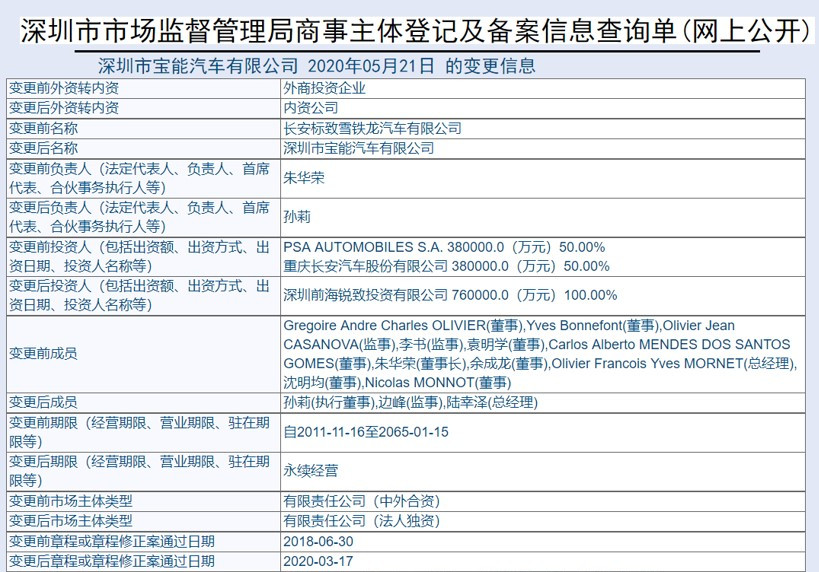The width and height of the screenshot is (819, 572).
Task: Click the label 变更后投资人（包括出资额…）
Action: 139,296
